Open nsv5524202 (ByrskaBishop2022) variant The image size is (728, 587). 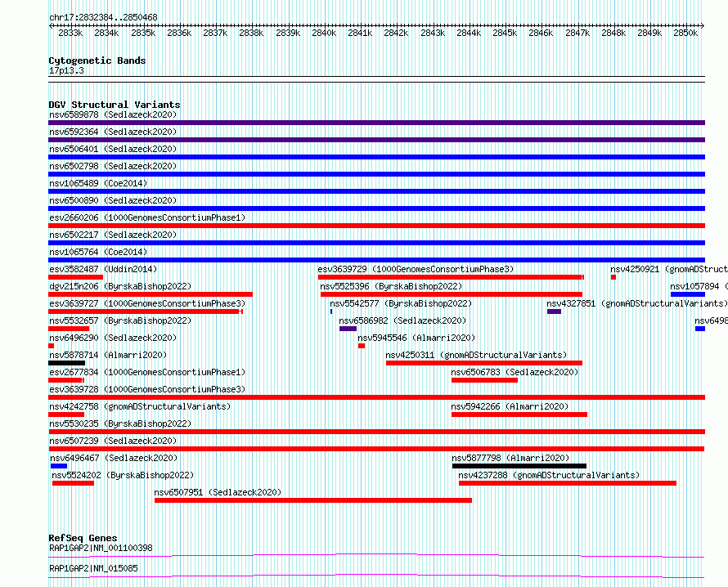tap(123, 475)
